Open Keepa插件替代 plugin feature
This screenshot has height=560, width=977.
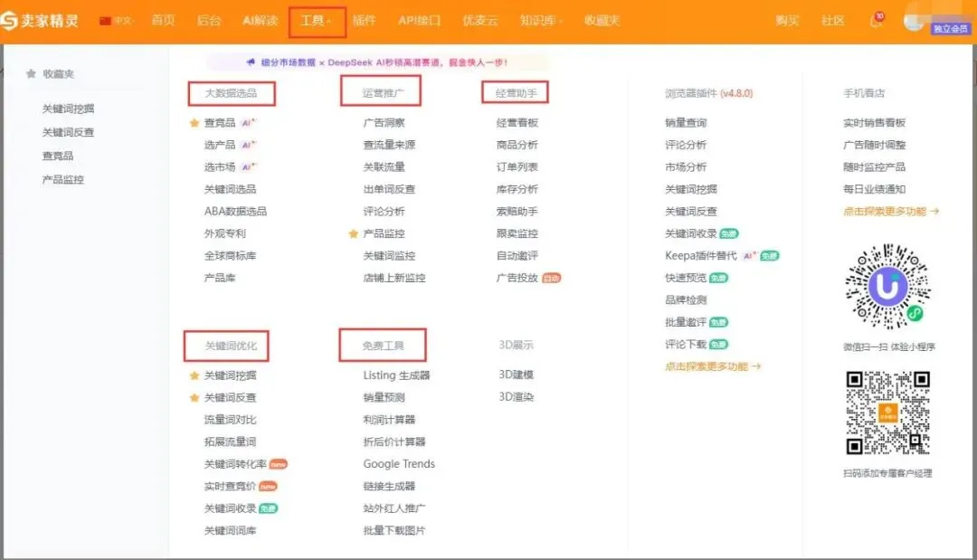(701, 255)
